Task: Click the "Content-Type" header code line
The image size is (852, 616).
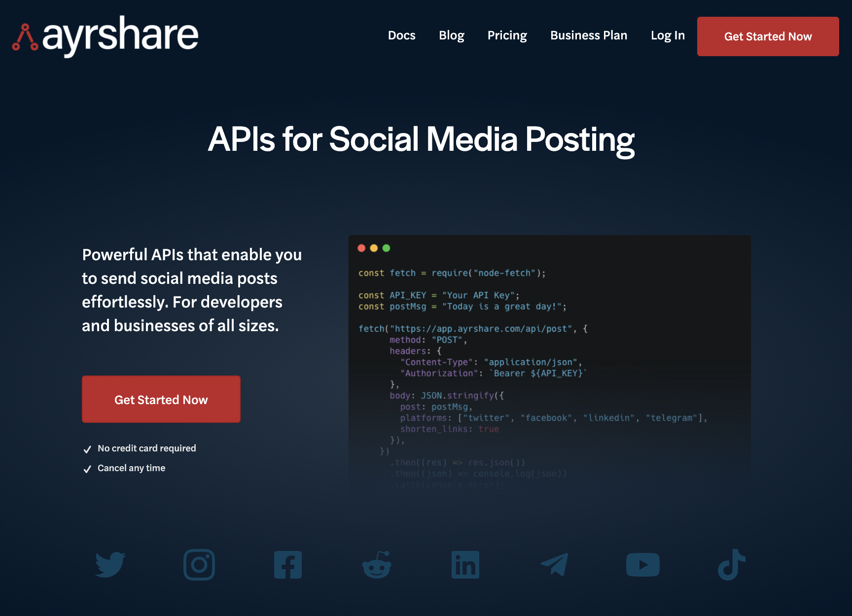Action: point(491,362)
